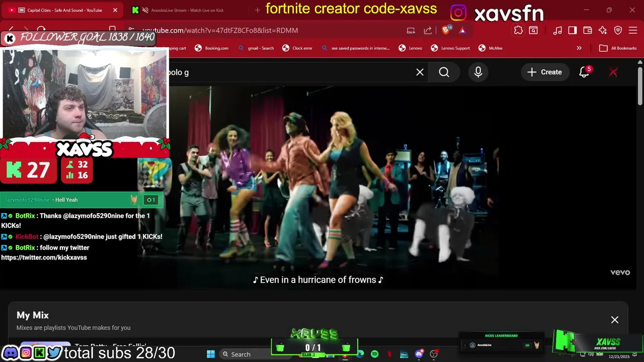Click the YouTube Create button
The height and width of the screenshot is (362, 644).
544,72
